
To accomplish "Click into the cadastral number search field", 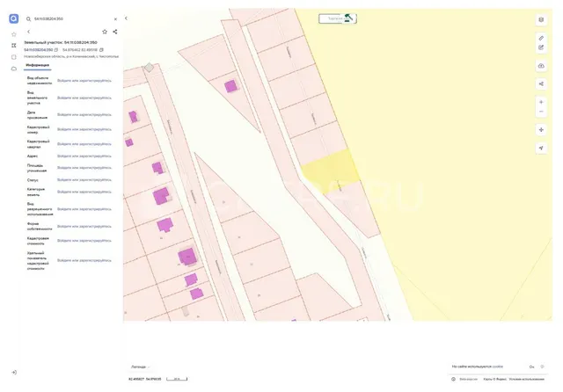I will coord(72,18).
